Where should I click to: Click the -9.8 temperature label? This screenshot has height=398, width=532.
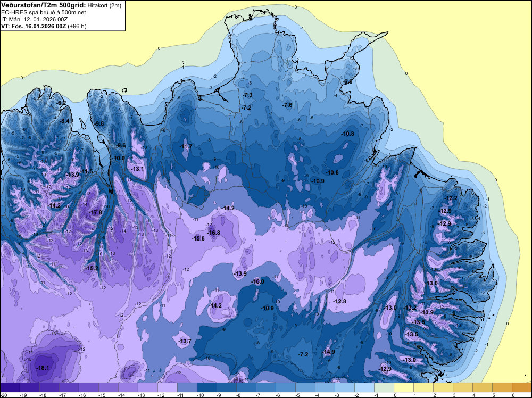pyautogui.click(x=99, y=123)
